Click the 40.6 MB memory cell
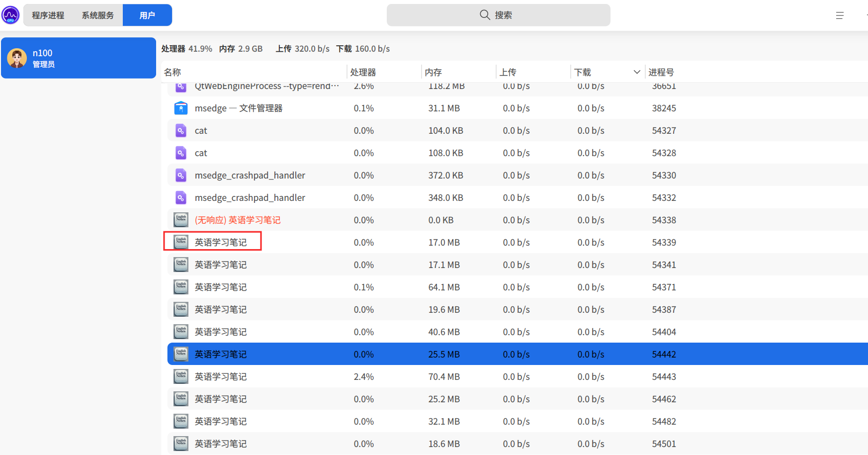The width and height of the screenshot is (868, 455). (x=444, y=332)
